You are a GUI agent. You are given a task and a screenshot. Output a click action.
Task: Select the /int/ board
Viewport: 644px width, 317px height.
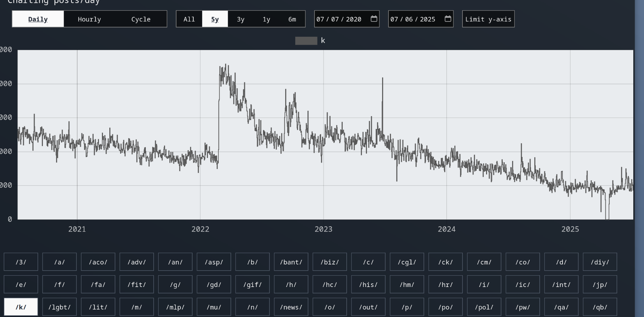[x=561, y=284]
